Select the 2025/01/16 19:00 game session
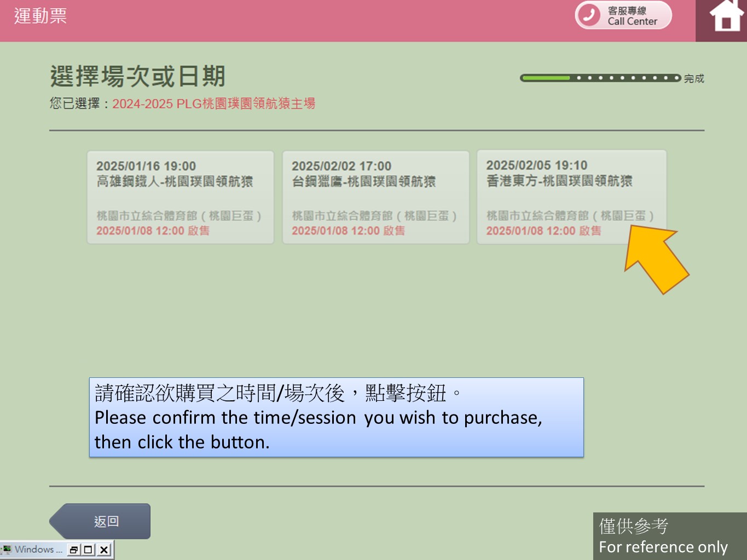 point(181,197)
